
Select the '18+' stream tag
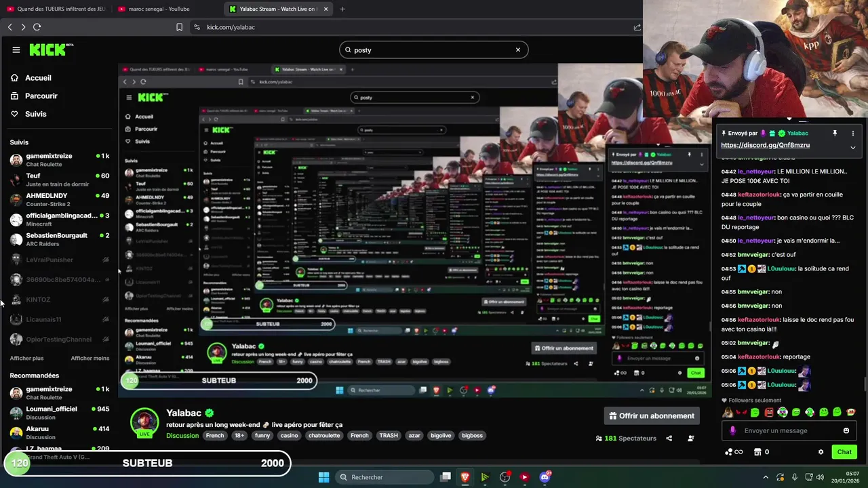239,435
